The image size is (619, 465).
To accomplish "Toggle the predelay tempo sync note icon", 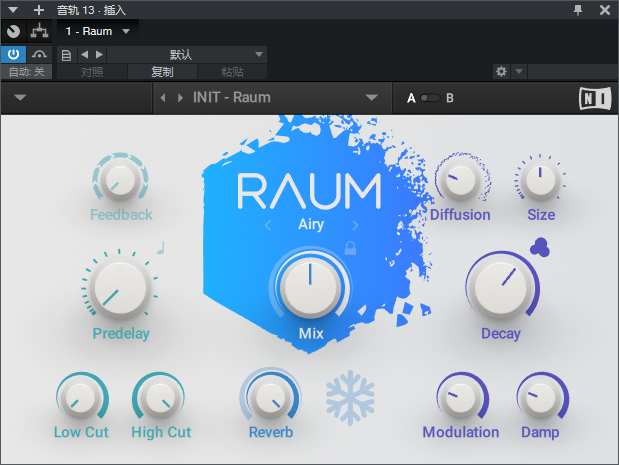I will tap(161, 248).
